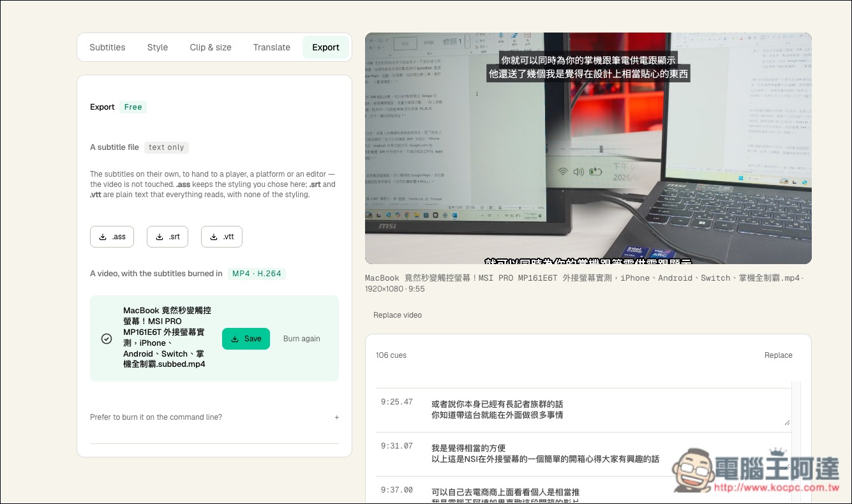Click Burn again

302,339
